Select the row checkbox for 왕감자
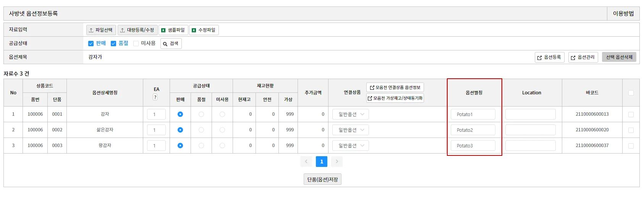 click(631, 146)
